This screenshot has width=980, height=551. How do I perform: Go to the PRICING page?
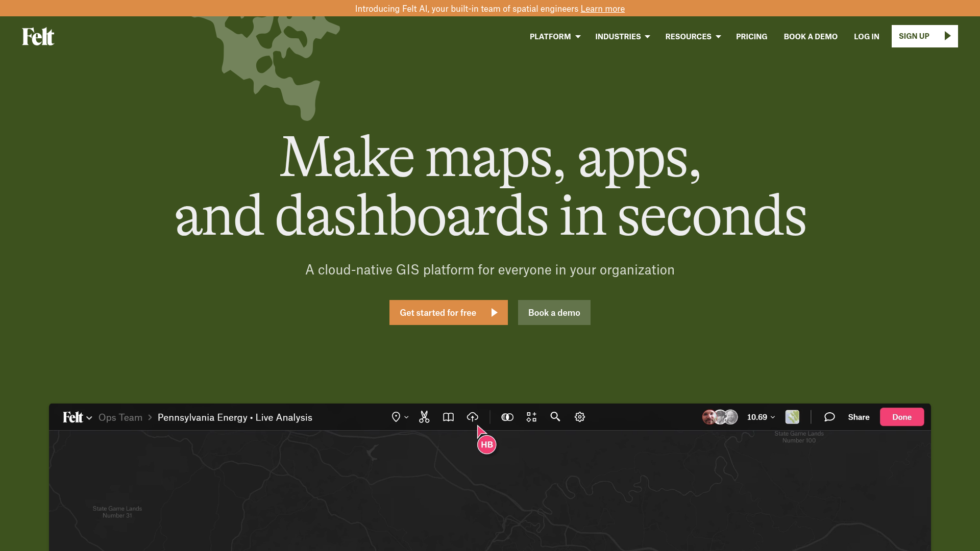751,37
